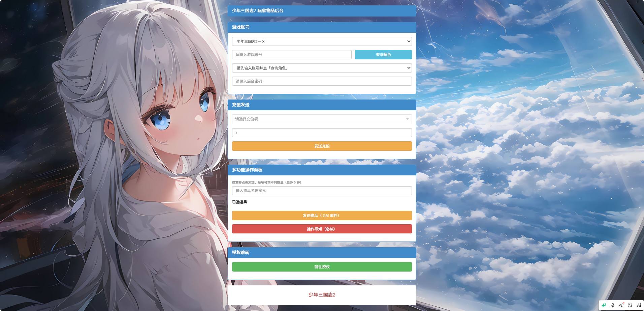Click the orange 发送充值 button

tap(322, 146)
